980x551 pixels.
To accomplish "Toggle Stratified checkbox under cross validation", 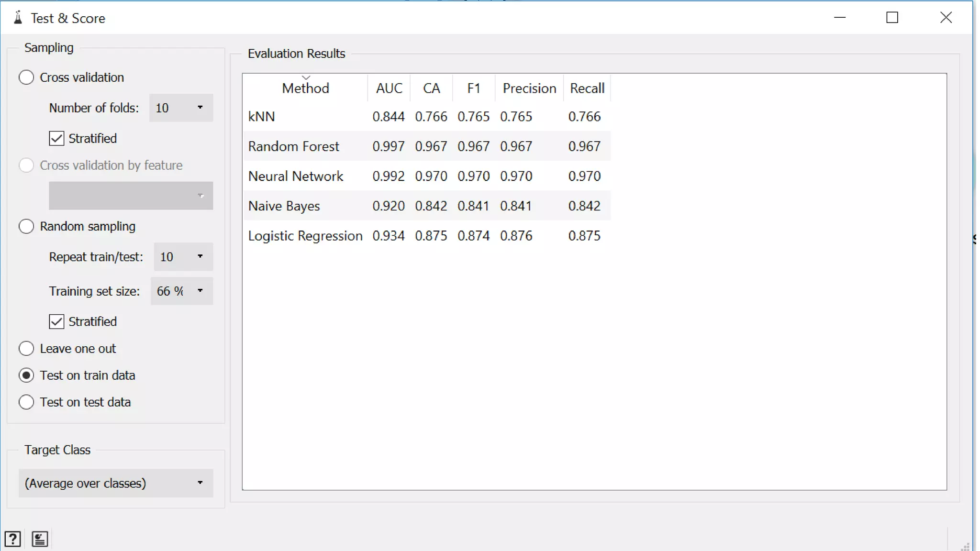I will click(x=56, y=139).
